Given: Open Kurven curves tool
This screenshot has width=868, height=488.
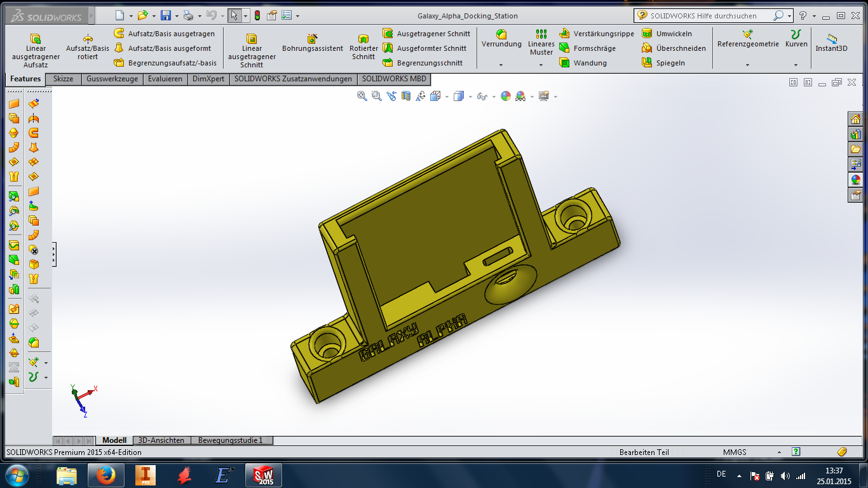Looking at the screenshot, I should coord(796,39).
